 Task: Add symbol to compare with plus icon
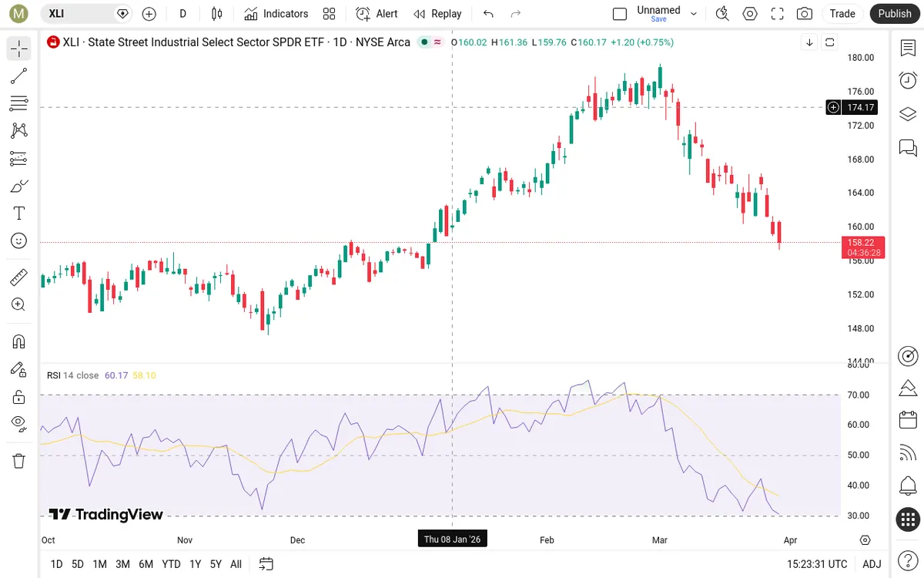click(x=149, y=14)
